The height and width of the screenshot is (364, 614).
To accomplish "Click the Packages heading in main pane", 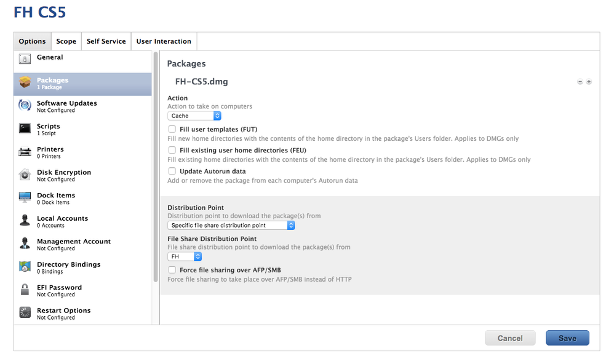I will tap(186, 64).
